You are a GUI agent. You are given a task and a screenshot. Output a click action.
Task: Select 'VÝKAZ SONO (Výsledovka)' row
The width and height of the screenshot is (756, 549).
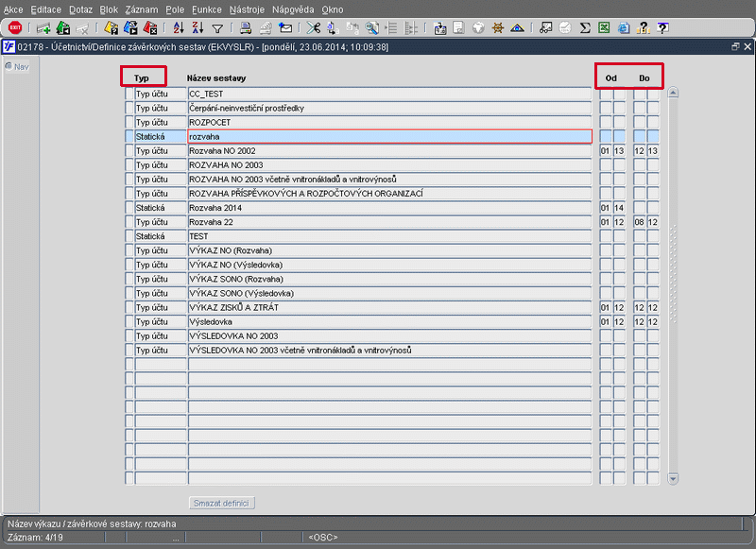coord(389,293)
